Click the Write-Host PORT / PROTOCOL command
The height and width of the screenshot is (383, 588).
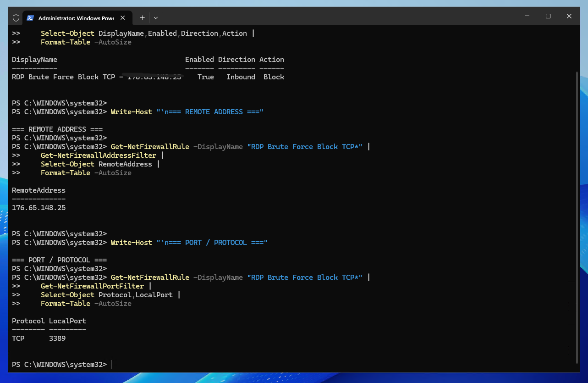point(139,243)
